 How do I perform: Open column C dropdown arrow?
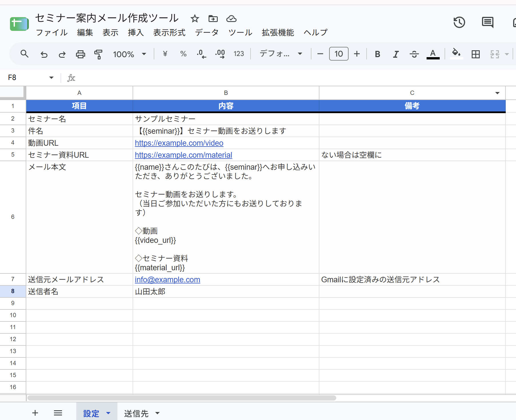tap(497, 93)
